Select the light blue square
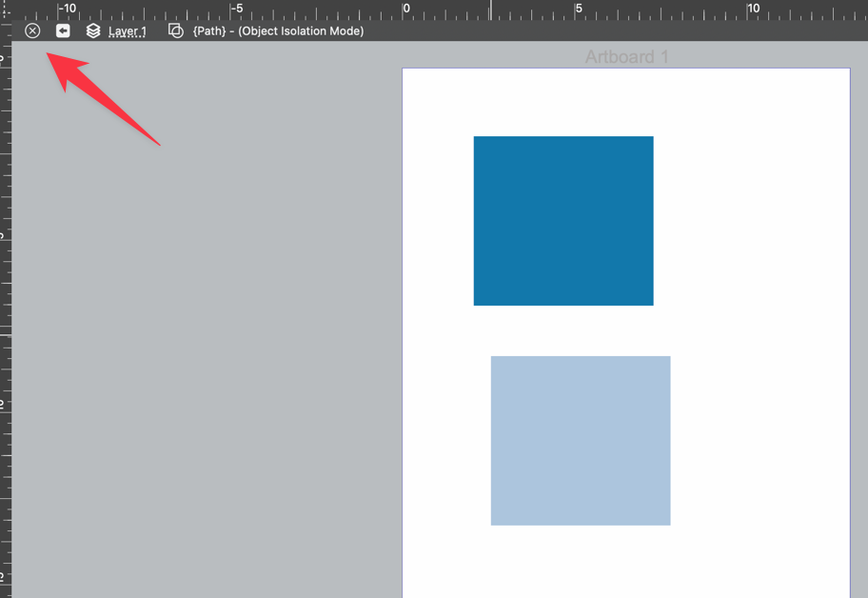 coord(581,441)
